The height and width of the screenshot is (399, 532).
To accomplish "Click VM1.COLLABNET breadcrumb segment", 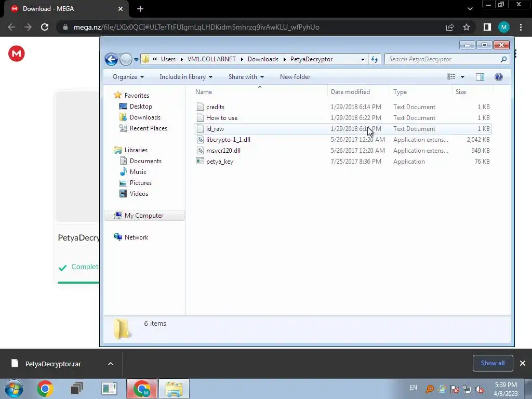I will [211, 59].
